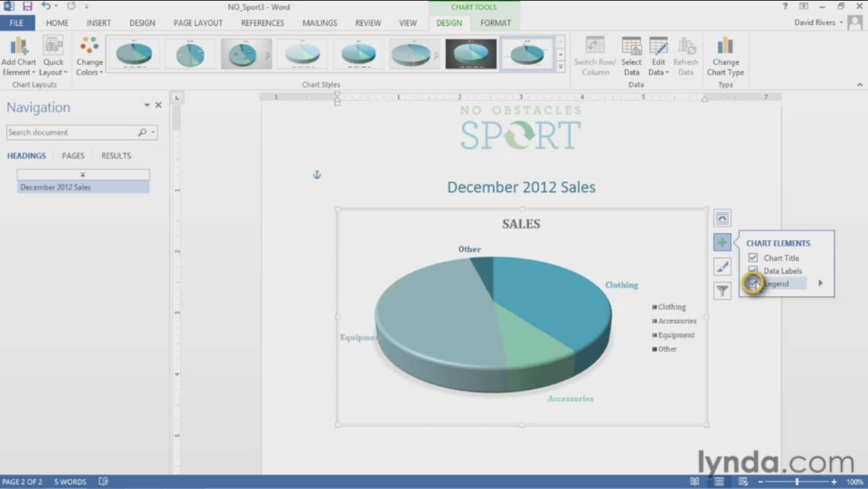Image resolution: width=868 pixels, height=489 pixels.
Task: Undo the last action
Action: tap(46, 7)
